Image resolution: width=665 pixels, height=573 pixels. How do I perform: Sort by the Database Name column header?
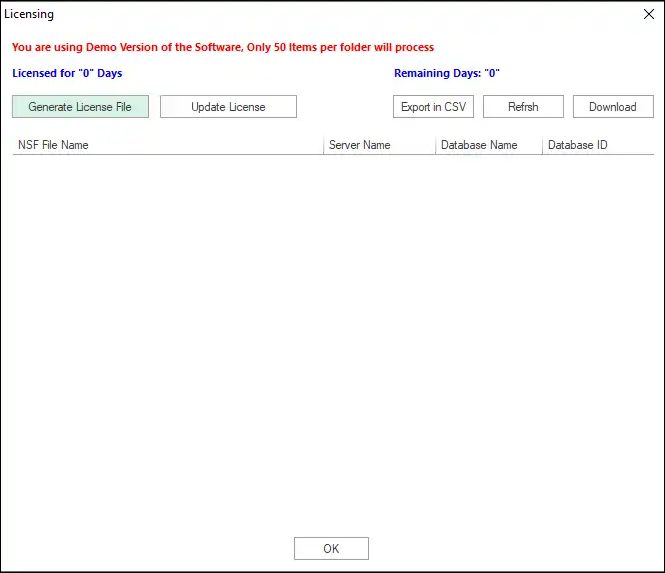(x=489, y=145)
